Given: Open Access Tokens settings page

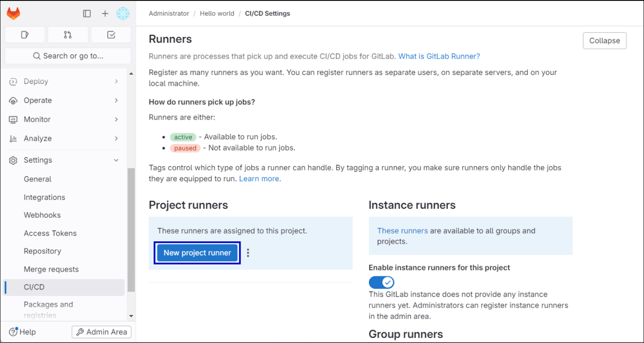Looking at the screenshot, I should tap(64, 233).
